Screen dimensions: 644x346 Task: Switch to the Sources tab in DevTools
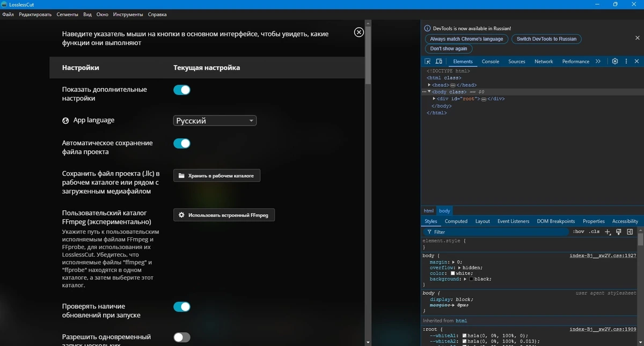pos(517,61)
